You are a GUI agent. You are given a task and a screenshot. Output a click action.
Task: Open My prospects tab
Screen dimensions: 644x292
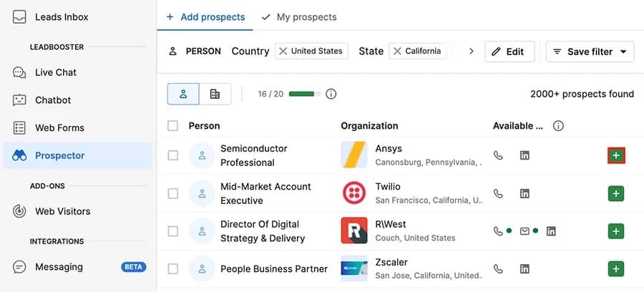(x=298, y=16)
